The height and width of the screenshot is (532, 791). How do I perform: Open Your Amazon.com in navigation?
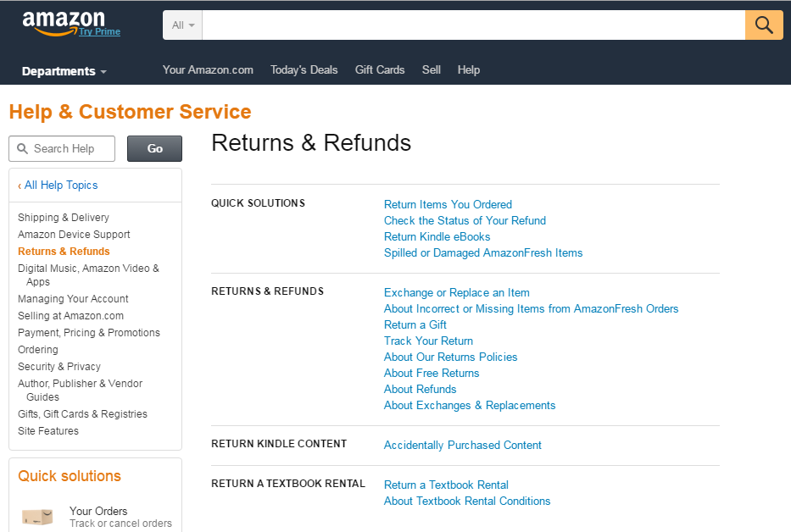click(x=208, y=69)
